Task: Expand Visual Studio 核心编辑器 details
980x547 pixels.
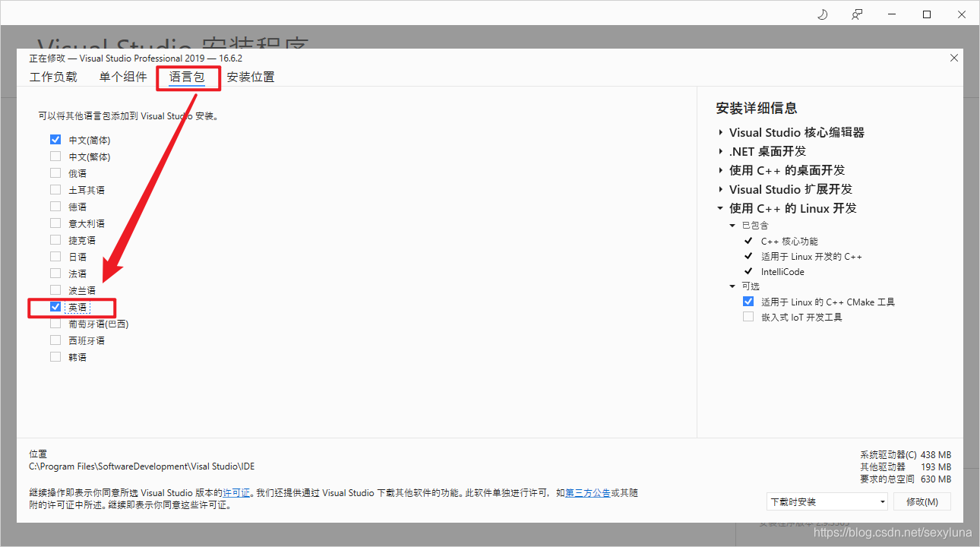Action: tap(720, 132)
